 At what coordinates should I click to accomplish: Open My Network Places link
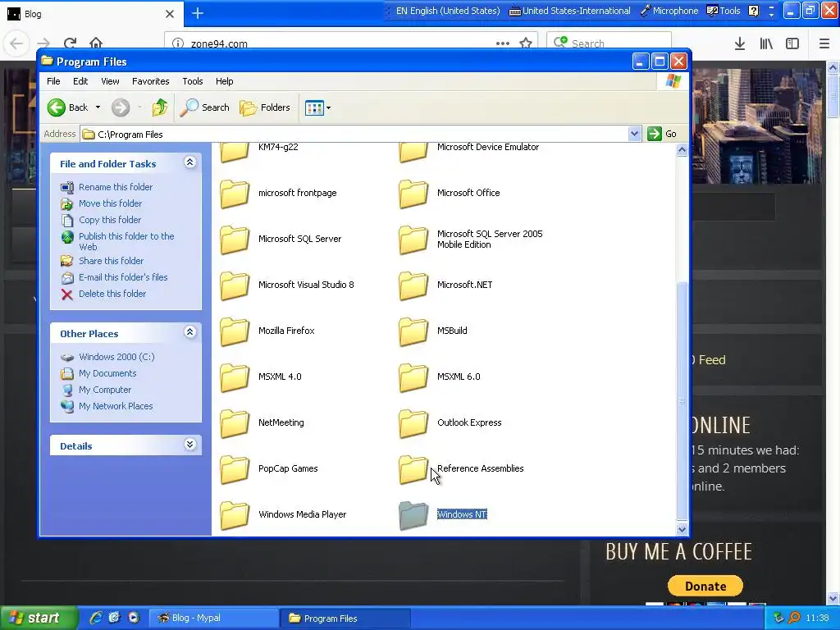[115, 406]
